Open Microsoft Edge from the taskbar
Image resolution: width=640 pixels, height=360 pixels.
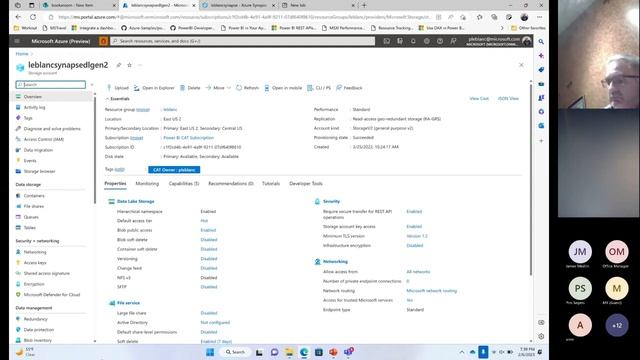pos(304,352)
